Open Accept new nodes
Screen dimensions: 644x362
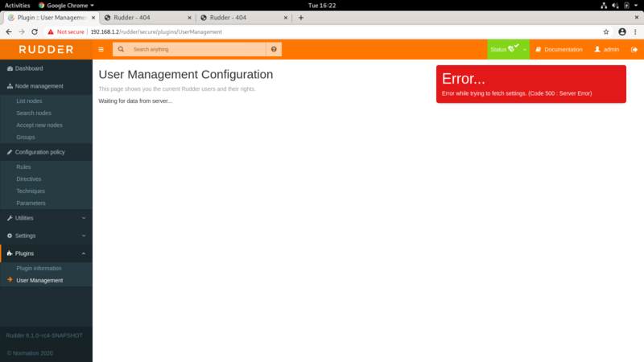39,125
